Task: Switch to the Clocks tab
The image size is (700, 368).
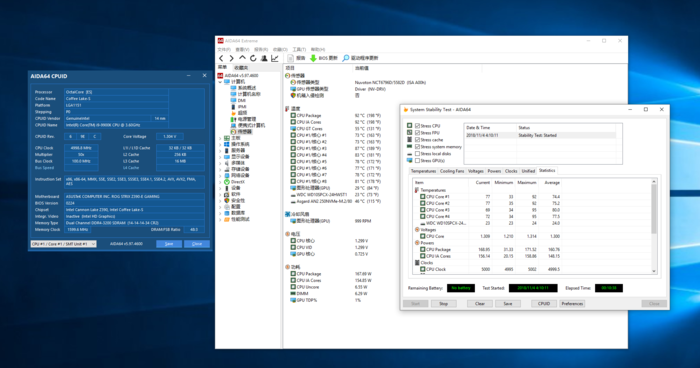Action: (x=511, y=171)
